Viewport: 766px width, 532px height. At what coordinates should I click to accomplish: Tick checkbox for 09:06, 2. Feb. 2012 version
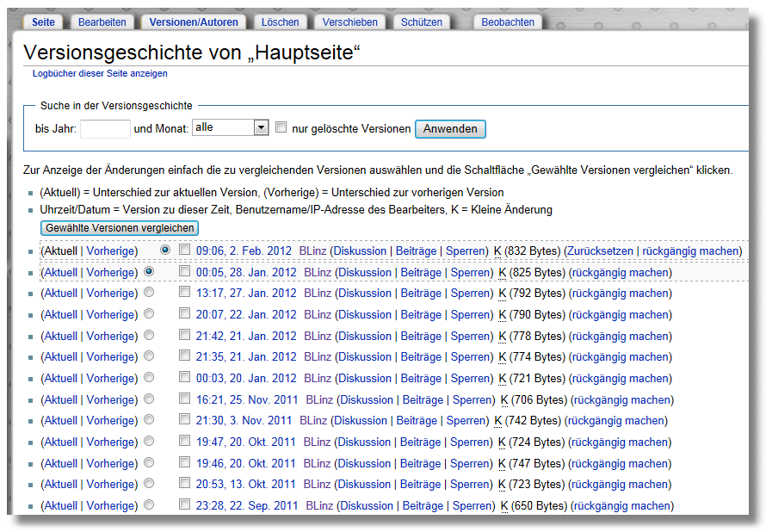pos(185,250)
